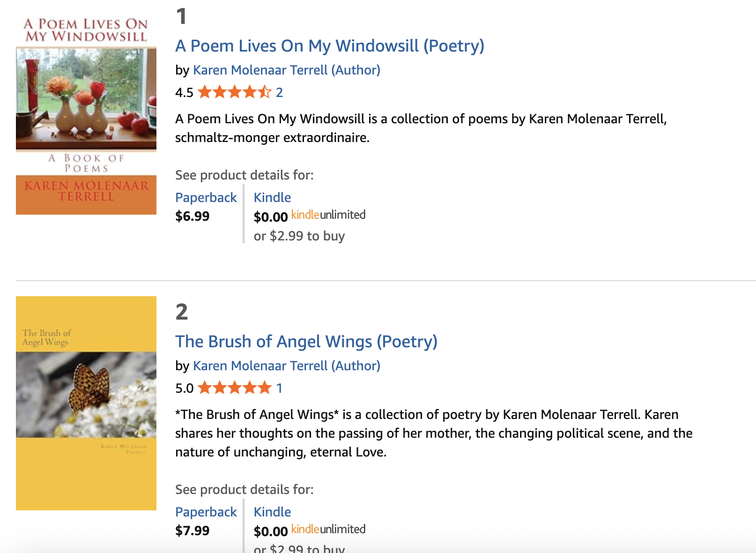Click the 4.5 star rating icons

(x=234, y=92)
